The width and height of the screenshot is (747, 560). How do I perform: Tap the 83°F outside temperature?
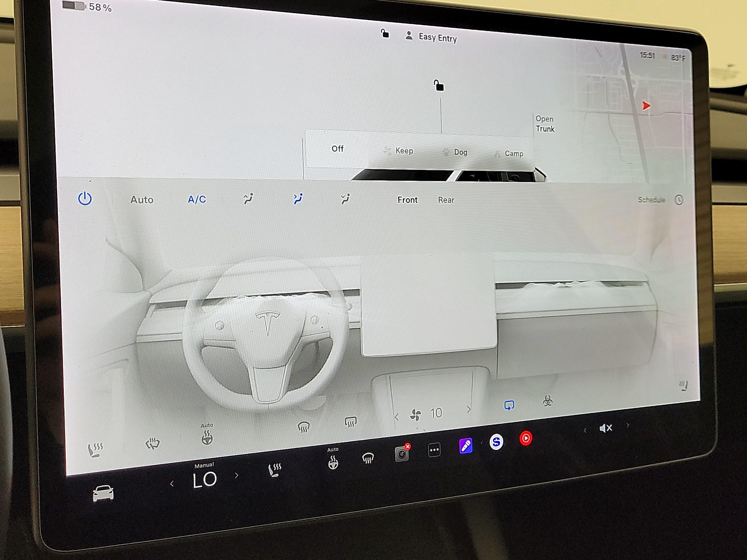678,58
